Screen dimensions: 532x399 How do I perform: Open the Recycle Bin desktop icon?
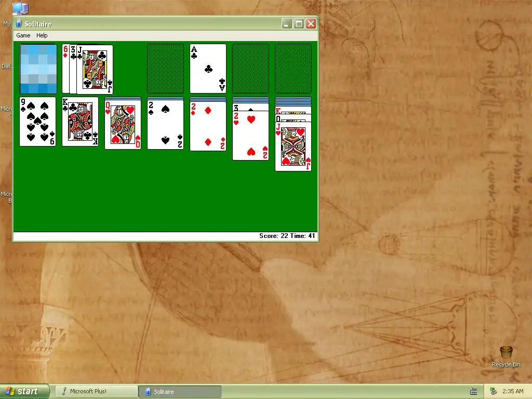(506, 356)
